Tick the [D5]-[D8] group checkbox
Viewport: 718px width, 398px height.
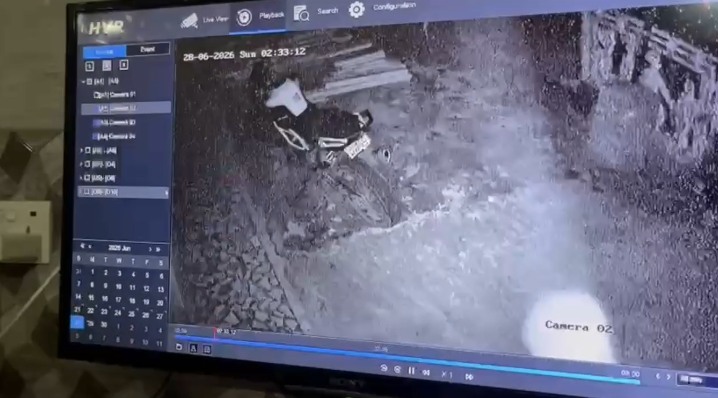coord(87,178)
